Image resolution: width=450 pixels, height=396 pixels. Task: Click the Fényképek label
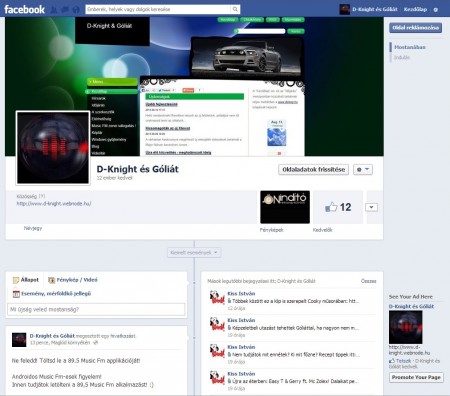(x=271, y=230)
